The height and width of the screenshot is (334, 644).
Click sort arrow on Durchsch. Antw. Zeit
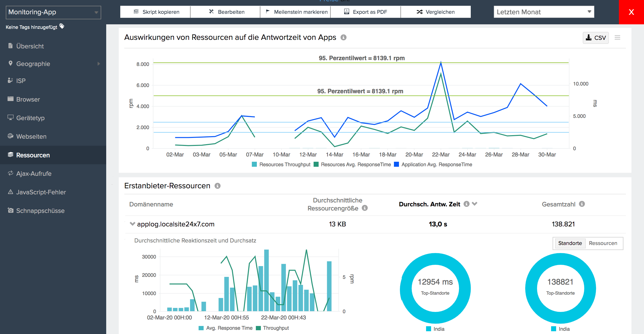point(475,204)
